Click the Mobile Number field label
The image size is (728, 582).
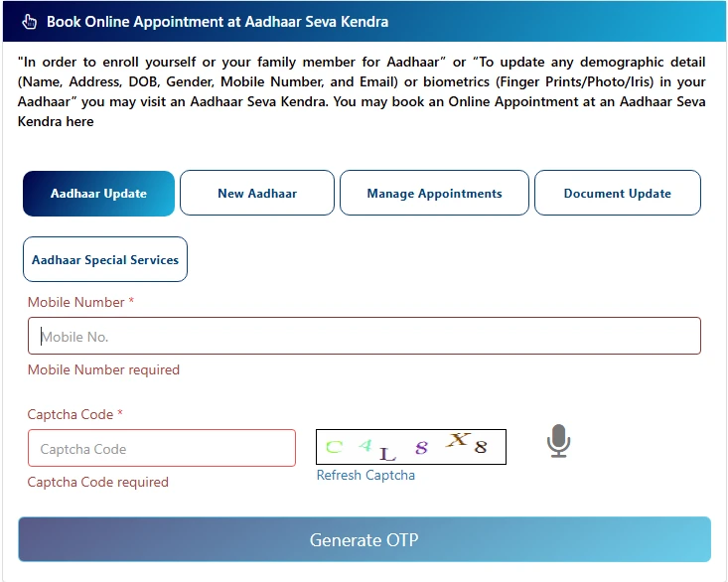[76, 302]
